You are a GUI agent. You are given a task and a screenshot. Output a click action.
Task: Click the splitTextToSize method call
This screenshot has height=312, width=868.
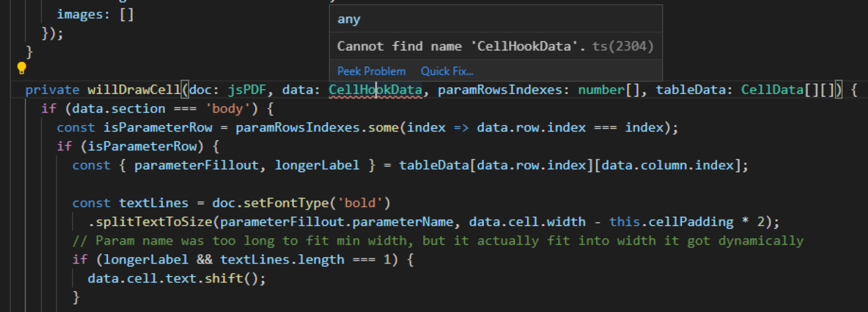(x=154, y=222)
